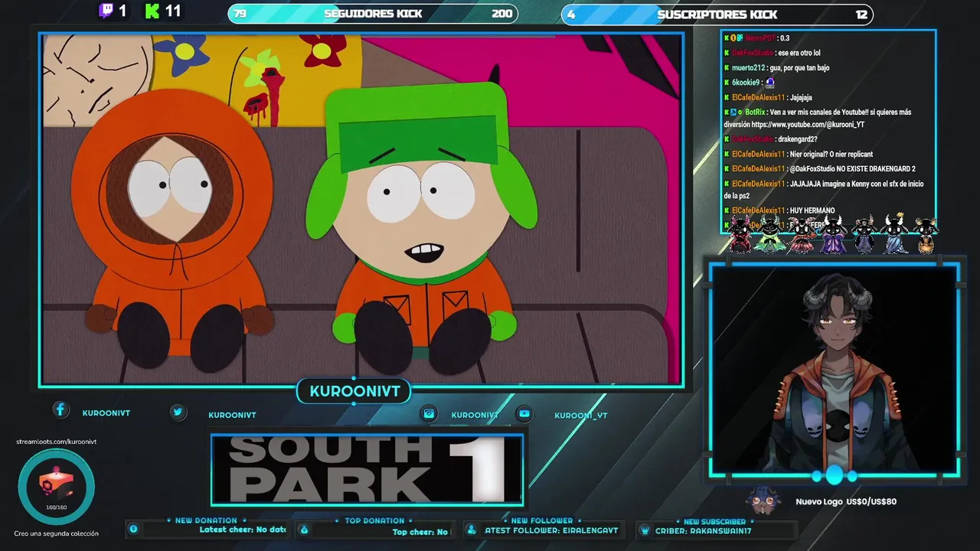
Task: Click the Top Donation money bag icon
Action: (303, 530)
